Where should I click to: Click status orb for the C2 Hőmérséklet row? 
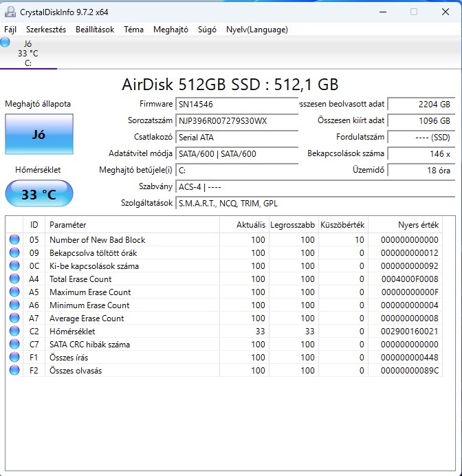(x=14, y=331)
